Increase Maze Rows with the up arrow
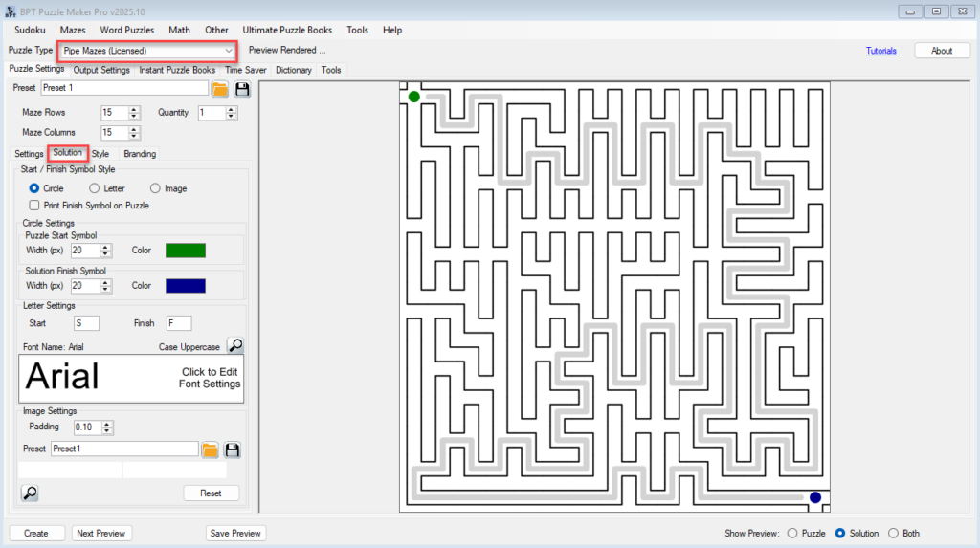The width and height of the screenshot is (980, 548). pyautogui.click(x=134, y=109)
